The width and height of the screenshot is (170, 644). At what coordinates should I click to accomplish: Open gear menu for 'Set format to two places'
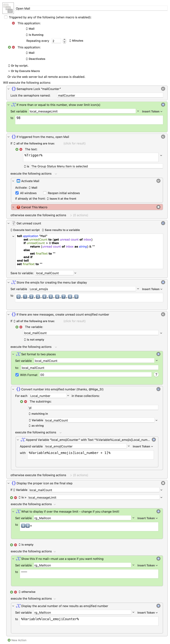(x=158, y=354)
